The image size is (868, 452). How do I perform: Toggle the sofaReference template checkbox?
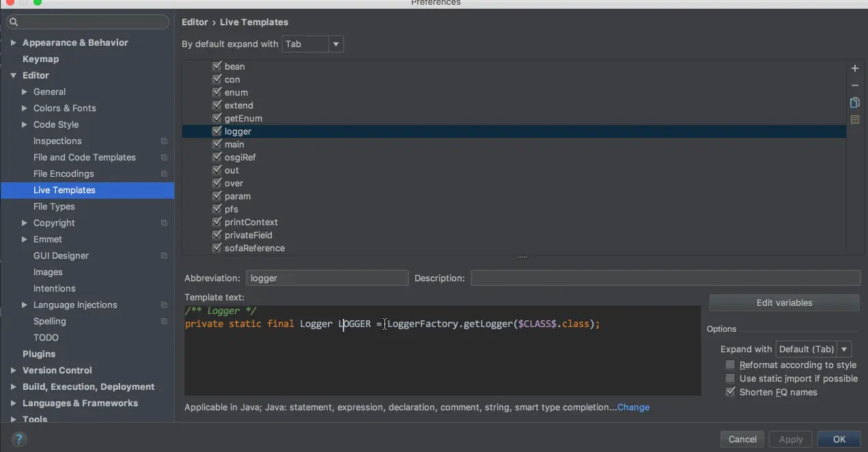pos(217,248)
